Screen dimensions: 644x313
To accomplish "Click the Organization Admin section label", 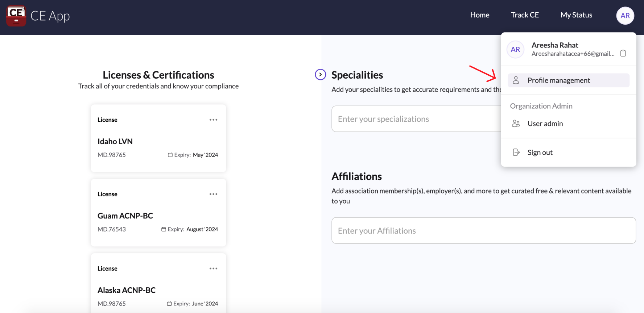I will click(541, 106).
